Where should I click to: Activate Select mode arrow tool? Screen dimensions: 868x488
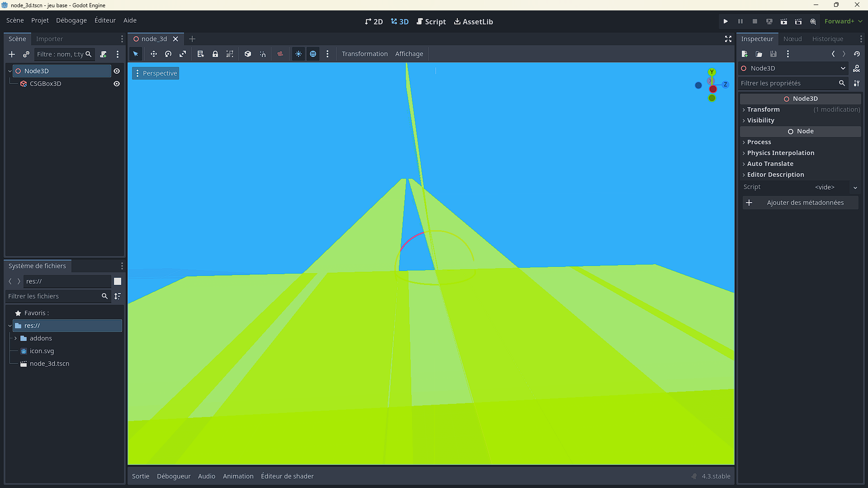click(x=136, y=54)
